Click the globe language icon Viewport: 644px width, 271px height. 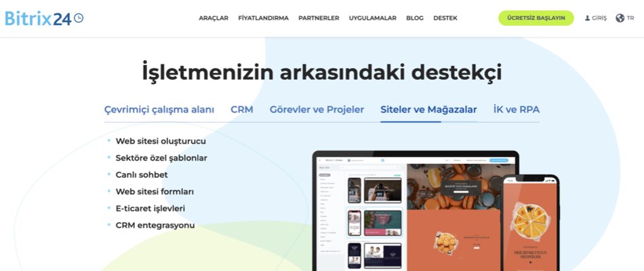pyautogui.click(x=620, y=18)
